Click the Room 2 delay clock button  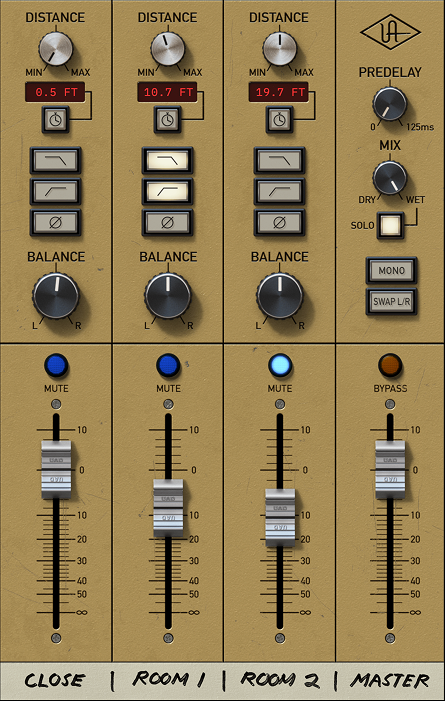pyautogui.click(x=279, y=119)
